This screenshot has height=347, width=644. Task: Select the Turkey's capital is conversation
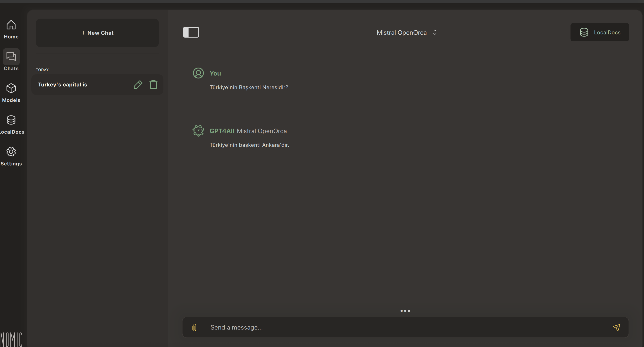(62, 85)
